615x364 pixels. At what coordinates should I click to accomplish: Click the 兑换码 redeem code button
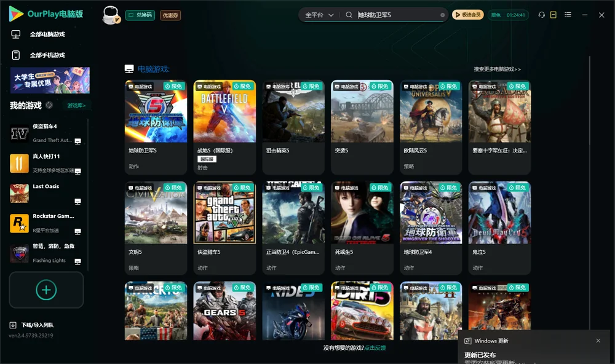click(140, 15)
